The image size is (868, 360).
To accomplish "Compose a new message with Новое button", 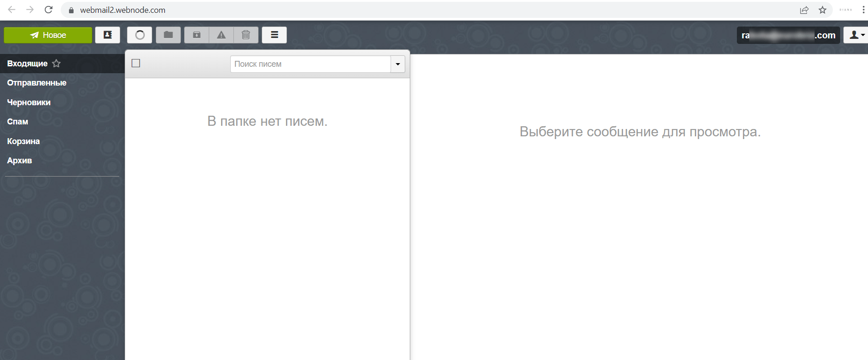I will coord(48,35).
